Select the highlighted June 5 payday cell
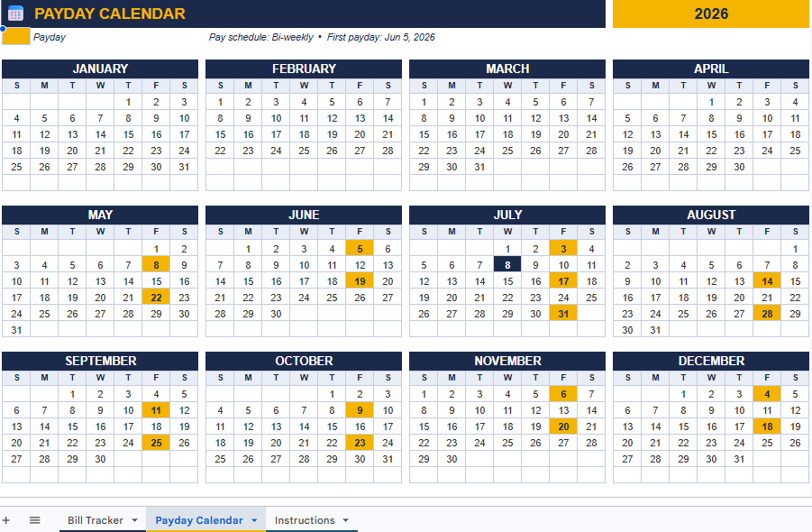 360,249
